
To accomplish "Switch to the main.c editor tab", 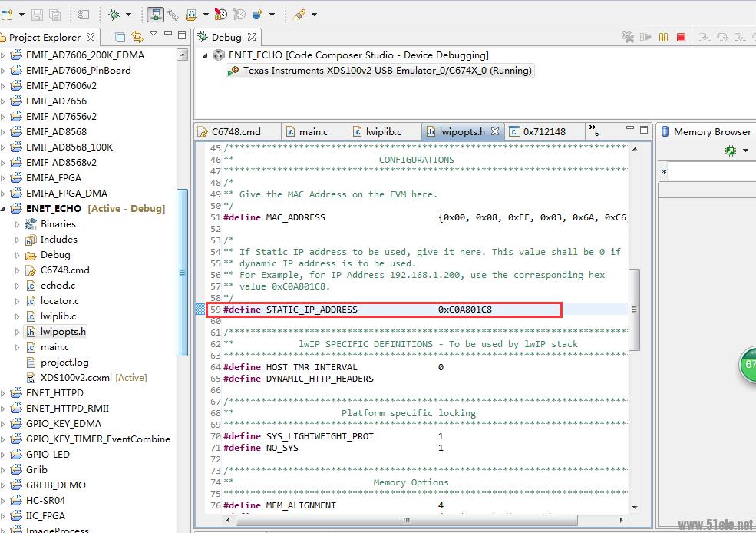I will tap(313, 131).
